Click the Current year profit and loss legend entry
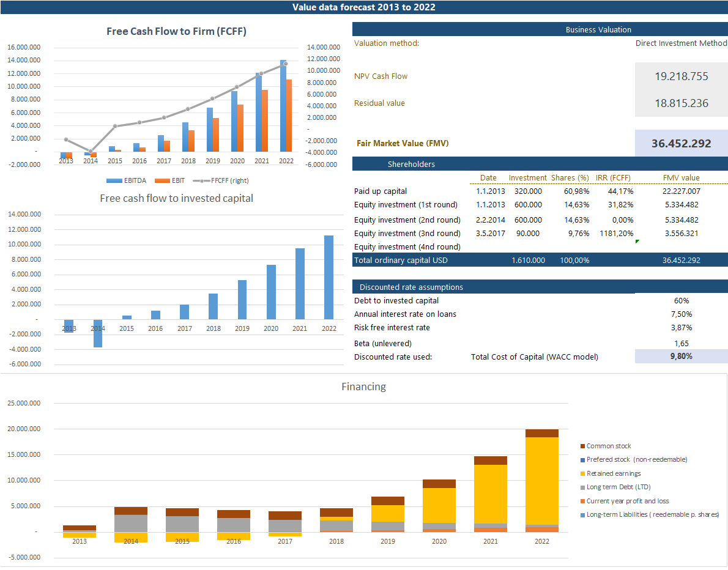 [x=627, y=501]
